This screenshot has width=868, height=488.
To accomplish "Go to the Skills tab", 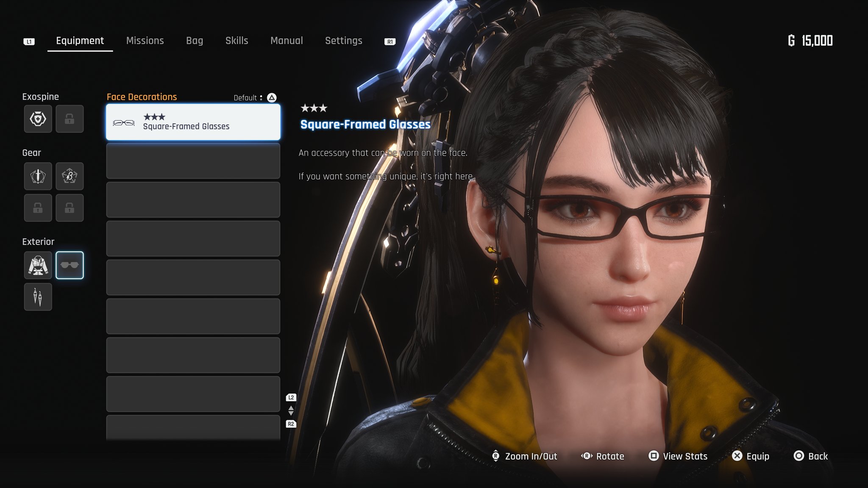I will click(236, 41).
